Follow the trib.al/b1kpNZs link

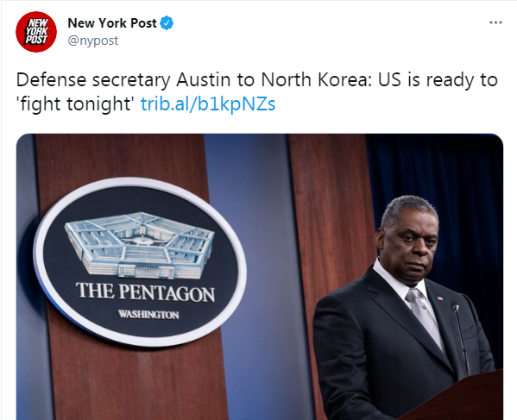(x=208, y=104)
